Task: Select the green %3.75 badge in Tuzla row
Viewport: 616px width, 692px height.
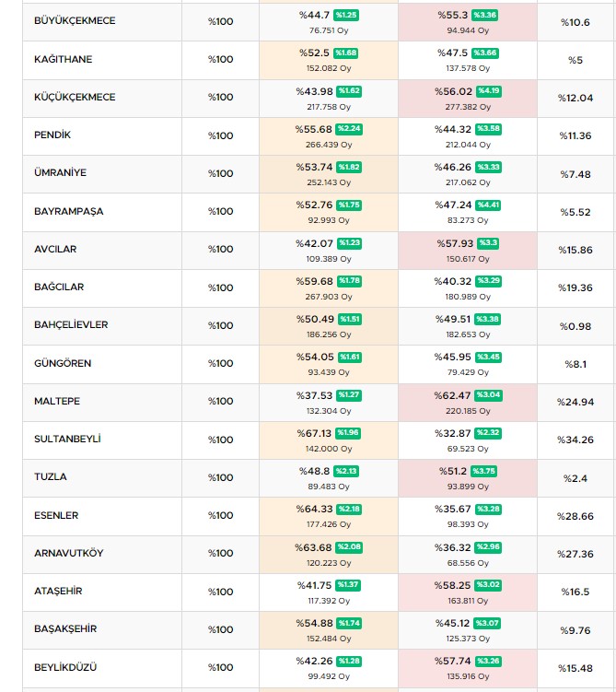Action: tap(483, 471)
